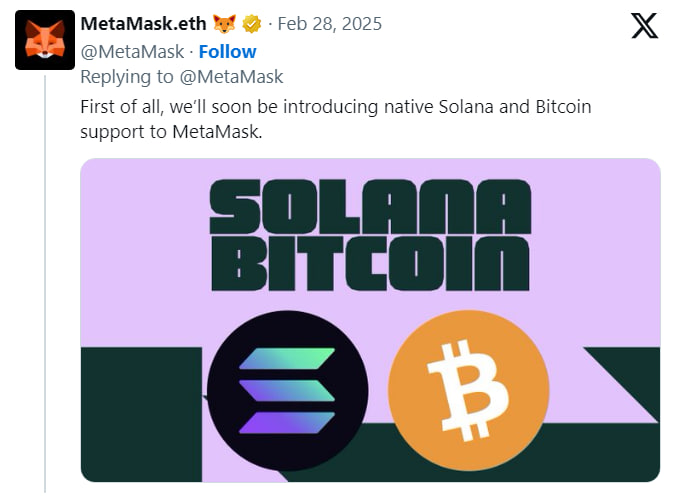Click the Solana logo in the image
The image size is (678, 496).
[287, 390]
